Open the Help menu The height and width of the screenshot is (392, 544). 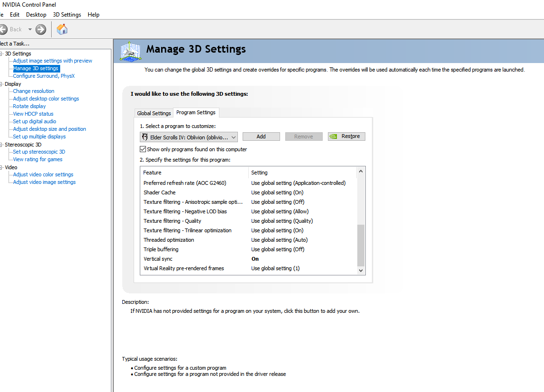point(93,15)
